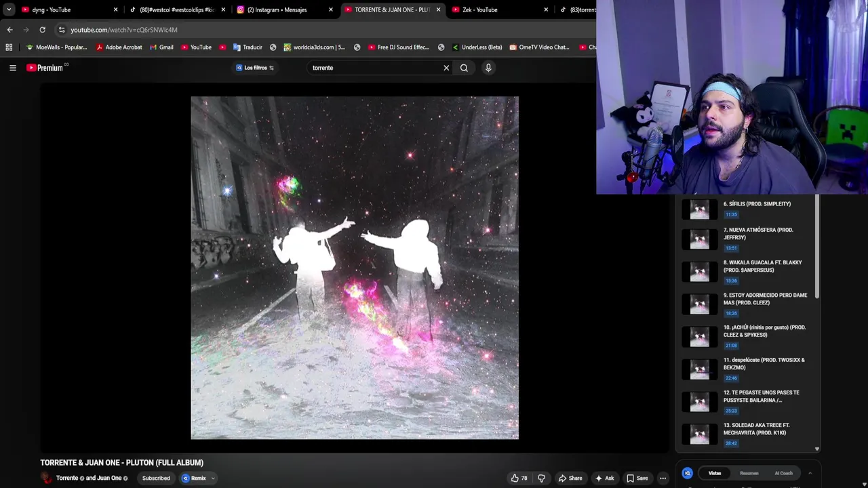Click the Remix button

coord(194,479)
